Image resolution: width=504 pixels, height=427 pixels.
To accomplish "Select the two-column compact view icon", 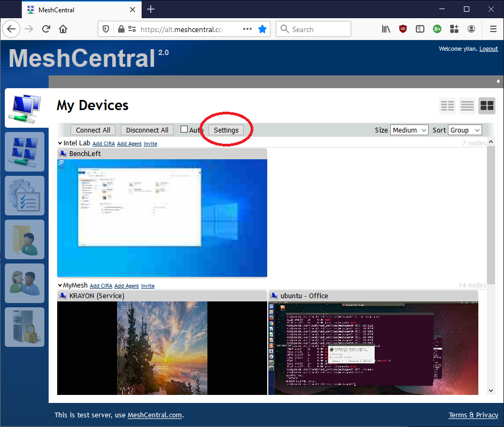I will click(x=447, y=106).
